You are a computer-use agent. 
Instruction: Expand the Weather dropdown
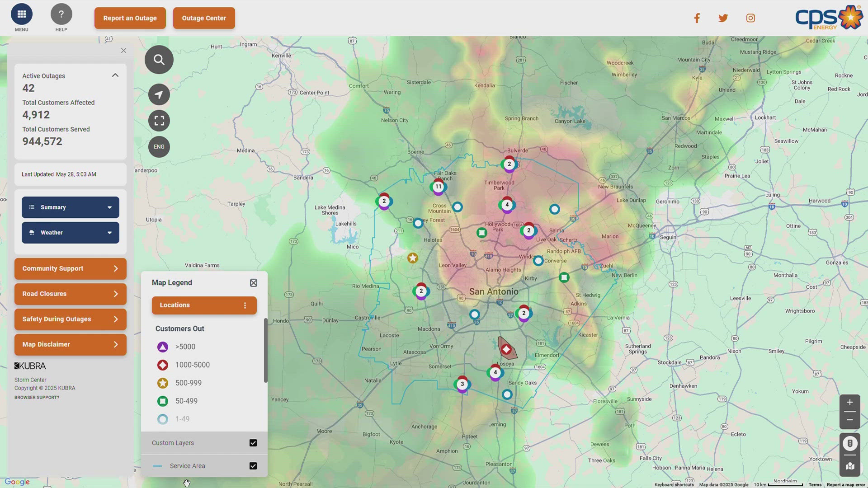(x=70, y=232)
